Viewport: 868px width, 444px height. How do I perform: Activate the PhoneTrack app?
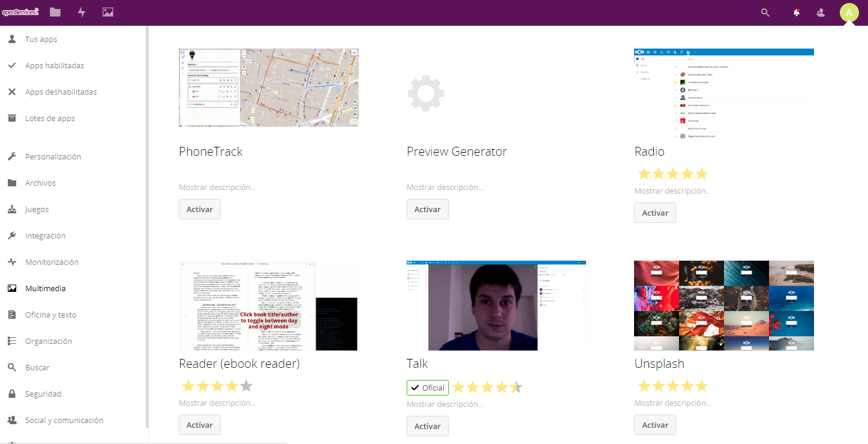199,209
